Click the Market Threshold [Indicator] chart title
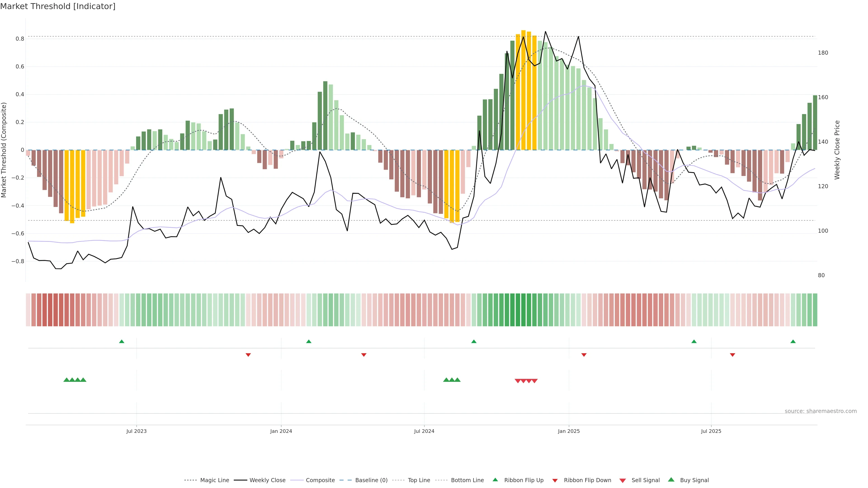Image resolution: width=868 pixels, height=488 pixels. click(x=58, y=6)
